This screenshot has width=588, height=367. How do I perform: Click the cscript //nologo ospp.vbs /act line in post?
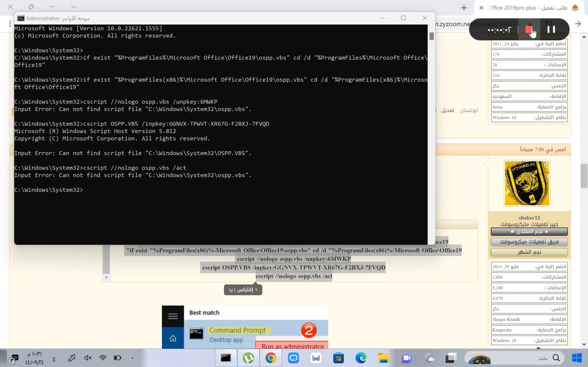294,276
